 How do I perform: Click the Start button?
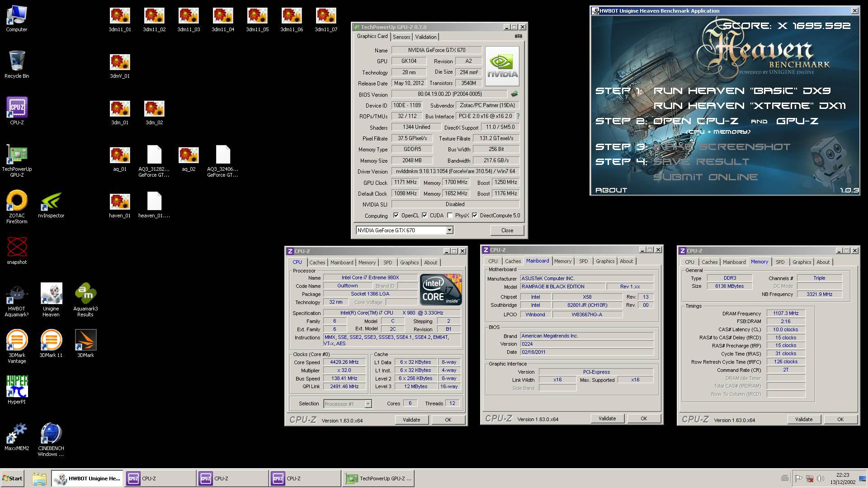(x=12, y=479)
